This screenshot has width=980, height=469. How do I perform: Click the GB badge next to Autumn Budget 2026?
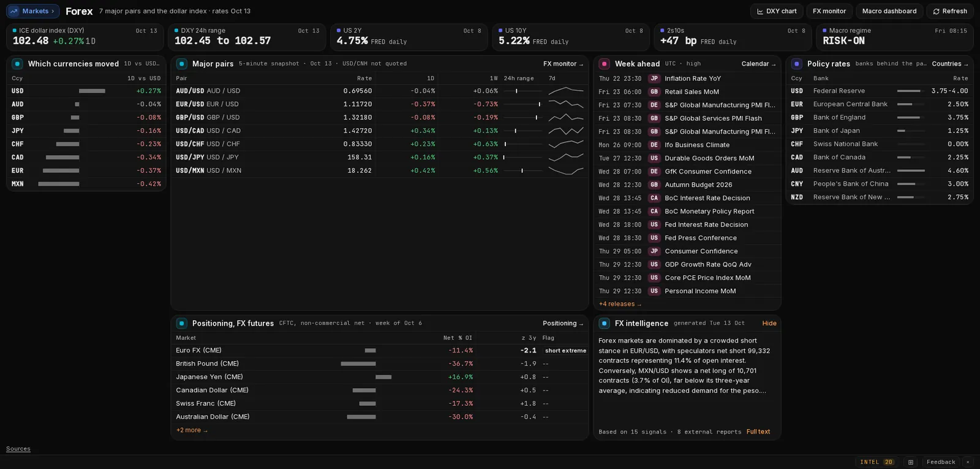pos(654,185)
